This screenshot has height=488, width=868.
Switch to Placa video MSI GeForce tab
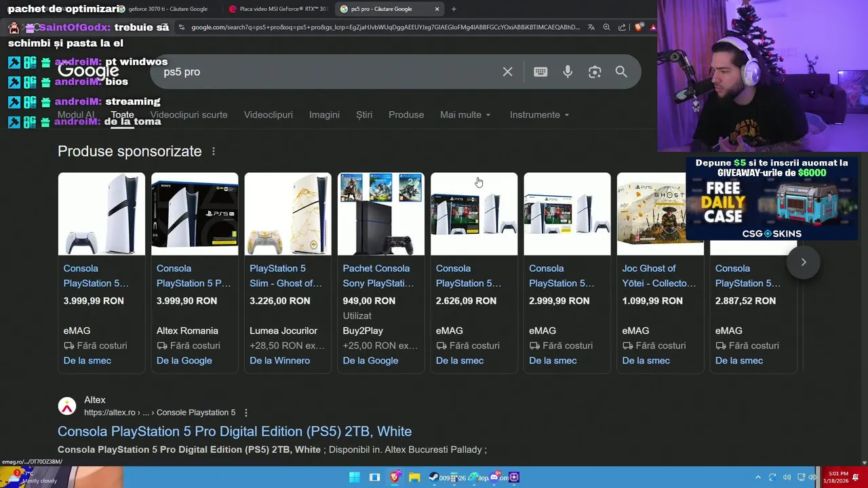279,9
